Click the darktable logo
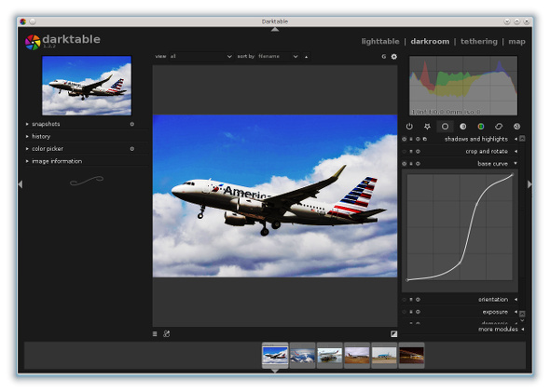This screenshot has height=392, width=550. click(x=33, y=42)
